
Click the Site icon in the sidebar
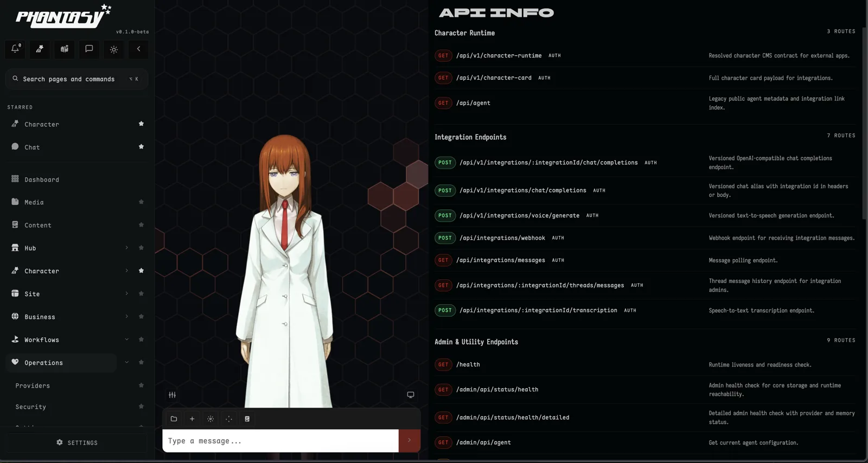pyautogui.click(x=15, y=293)
